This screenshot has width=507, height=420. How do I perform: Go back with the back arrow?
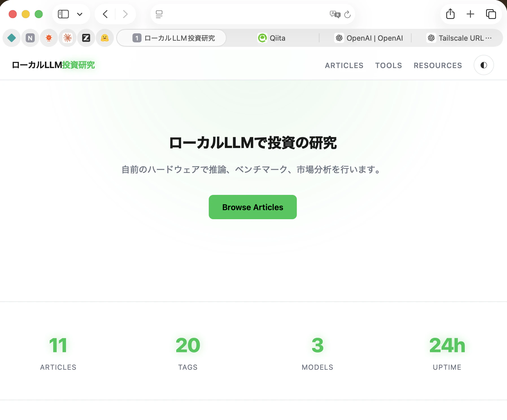pos(105,14)
